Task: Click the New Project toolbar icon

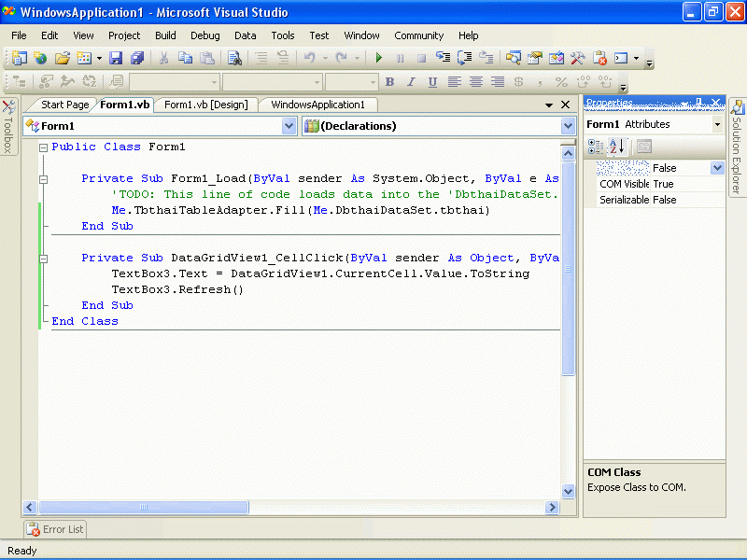Action: click(x=19, y=58)
